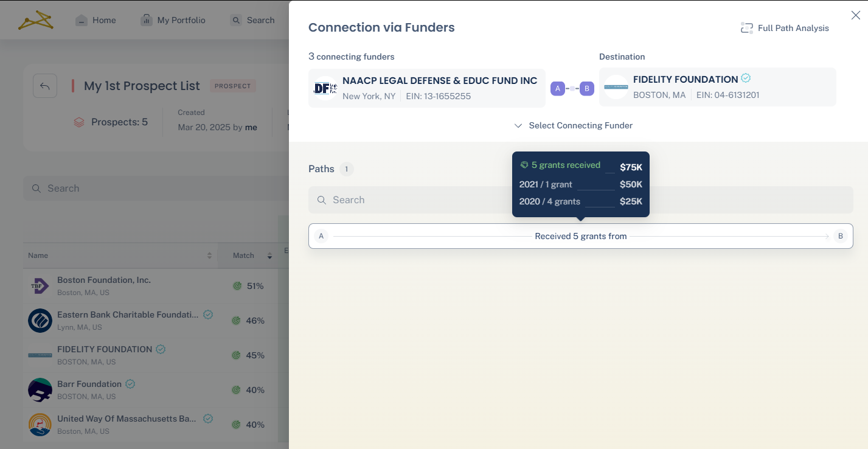Click the Fidelity Foundation verified badge
The image size is (868, 449).
746,78
